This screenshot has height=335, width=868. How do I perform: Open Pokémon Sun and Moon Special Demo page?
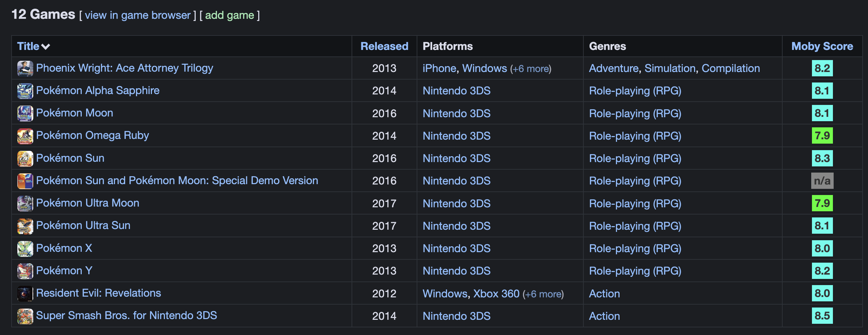click(x=177, y=181)
